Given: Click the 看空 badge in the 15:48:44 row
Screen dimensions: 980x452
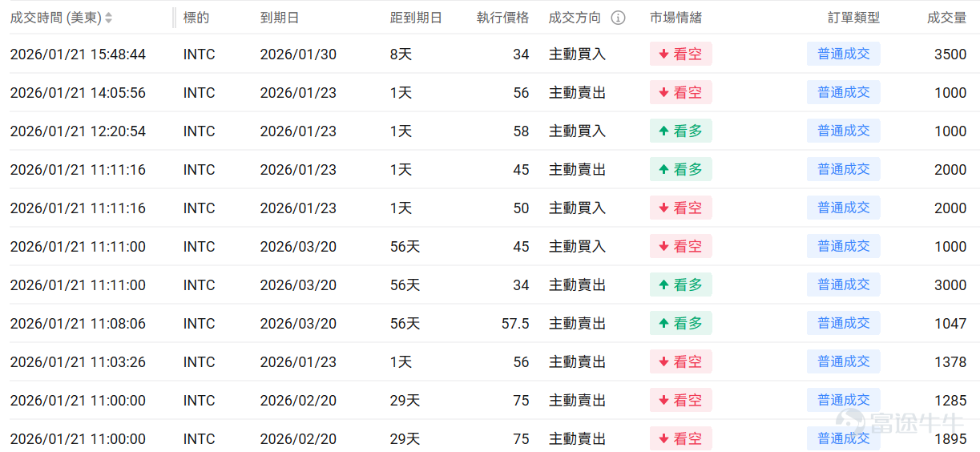Looking at the screenshot, I should coord(681,54).
